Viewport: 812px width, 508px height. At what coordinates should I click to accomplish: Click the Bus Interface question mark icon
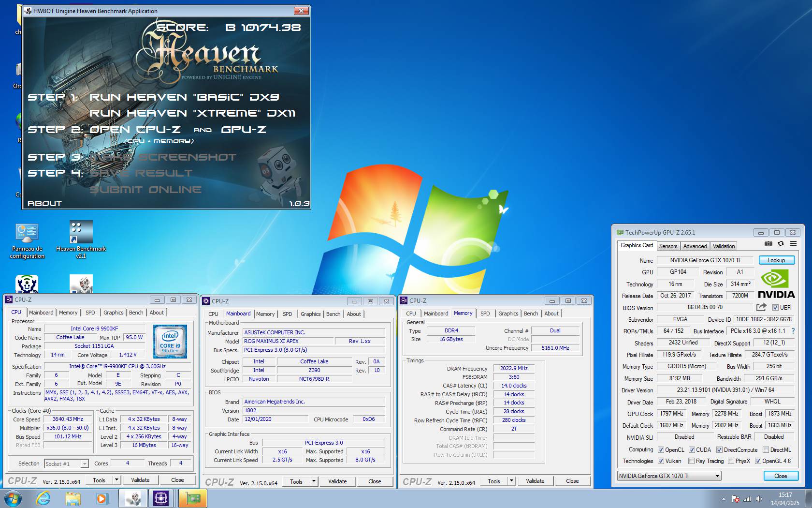click(x=793, y=331)
